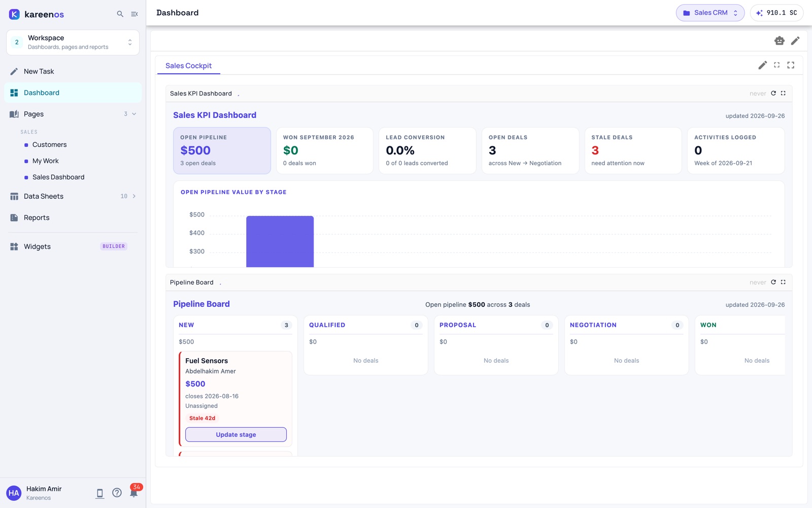The width and height of the screenshot is (812, 508).
Task: Open Reports in sidebar
Action: [x=73, y=218]
